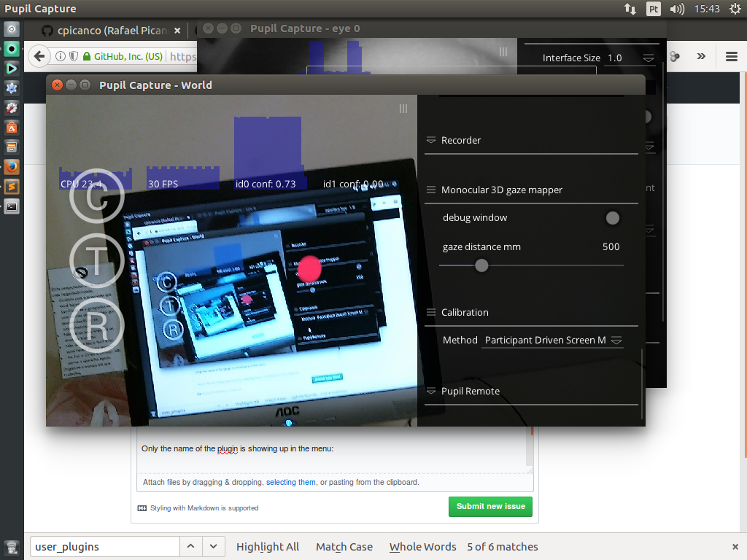747x560 pixels.
Task: Click the C calibration button in World window
Action: 97,196
